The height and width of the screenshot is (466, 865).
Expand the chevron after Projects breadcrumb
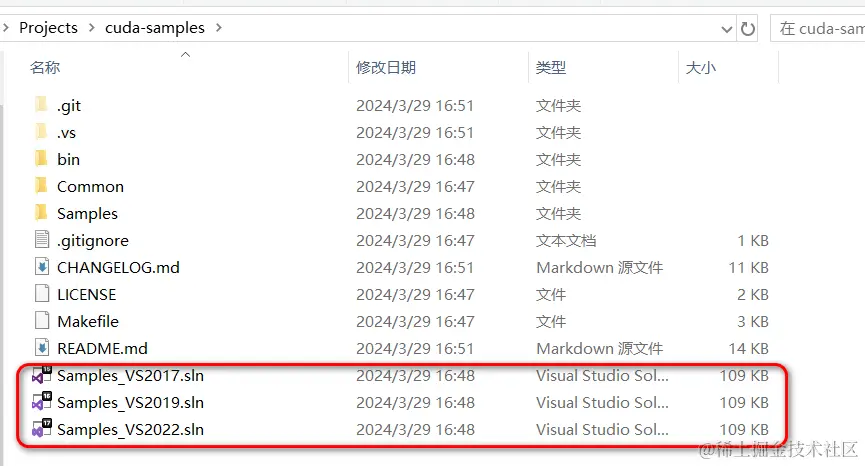click(92, 28)
